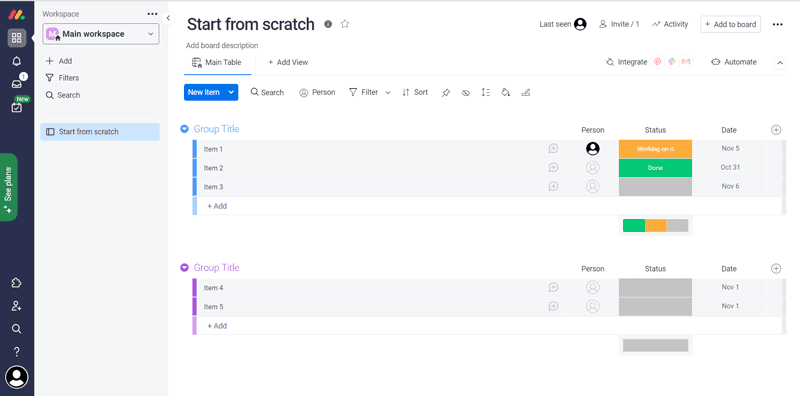Collapse the purple Group Title group

[185, 268]
